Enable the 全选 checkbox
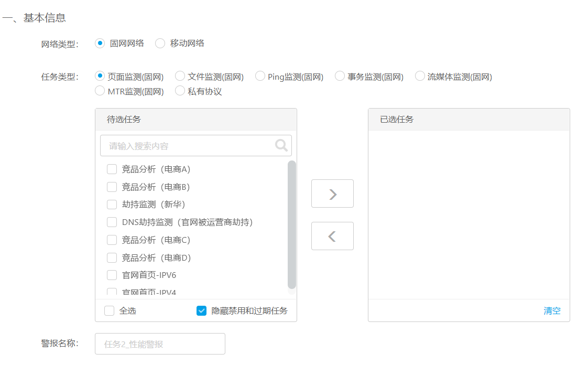Image resolution: width=588 pixels, height=365 pixels. pos(110,310)
